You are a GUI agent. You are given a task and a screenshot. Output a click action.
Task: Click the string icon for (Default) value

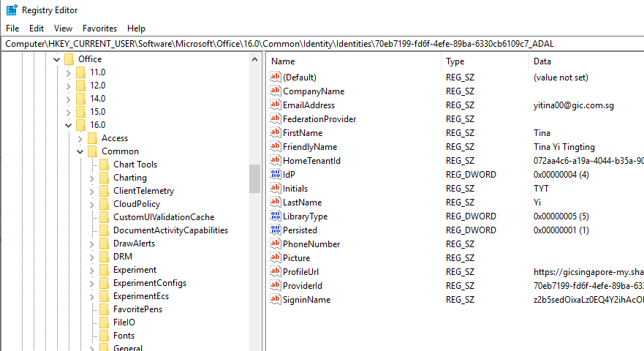click(275, 77)
